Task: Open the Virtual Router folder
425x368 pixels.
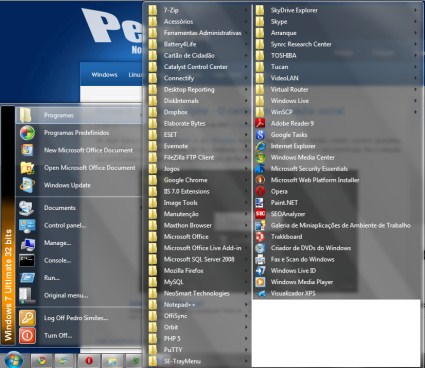Action: tap(336, 89)
